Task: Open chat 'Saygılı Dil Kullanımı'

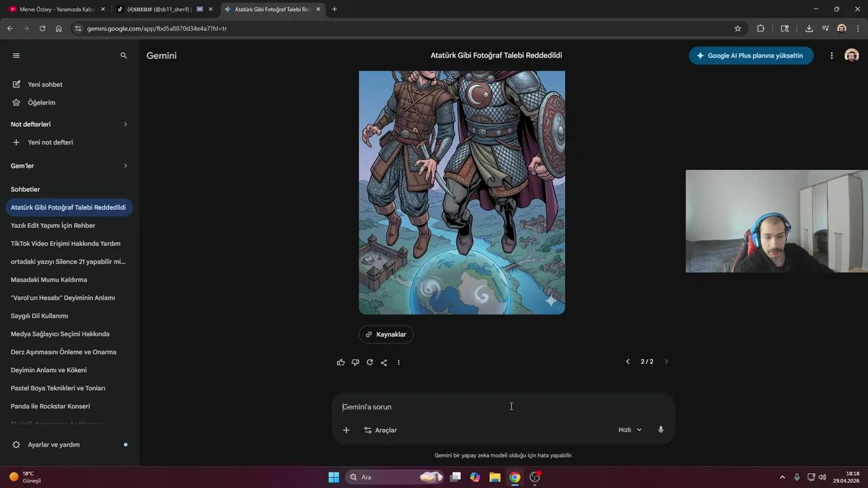Action: (68, 316)
